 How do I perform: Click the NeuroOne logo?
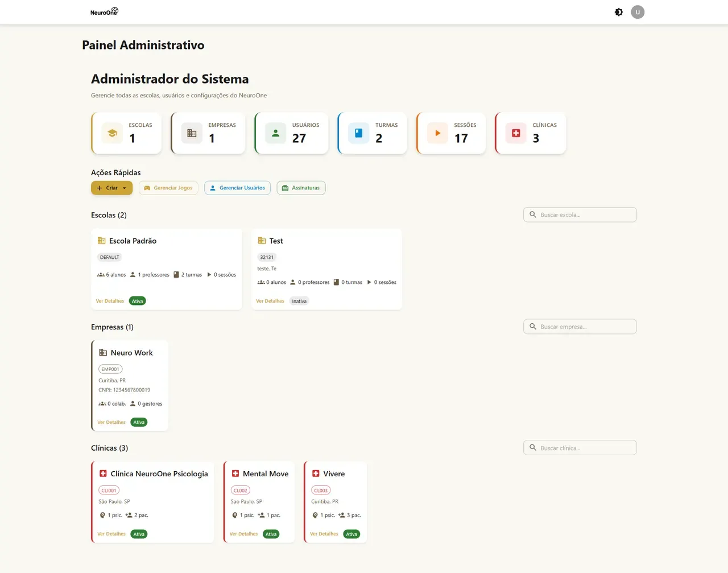click(x=105, y=11)
